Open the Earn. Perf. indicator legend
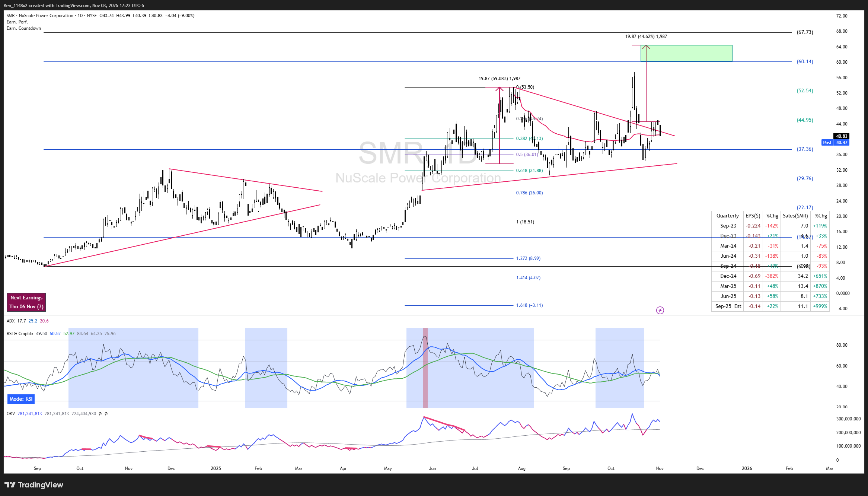Image resolution: width=868 pixels, height=496 pixels. 17,22
